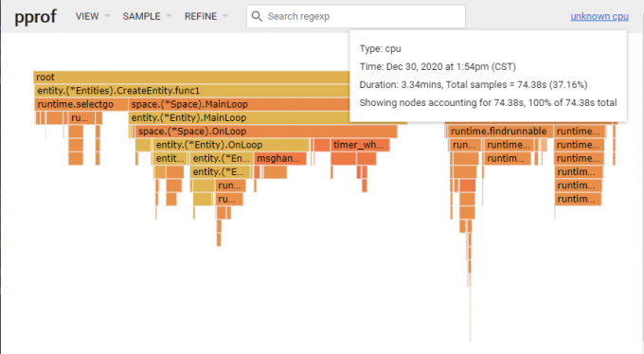644x354 pixels.
Task: Select the space.(*Space).MainLoop frame
Action: [x=239, y=104]
